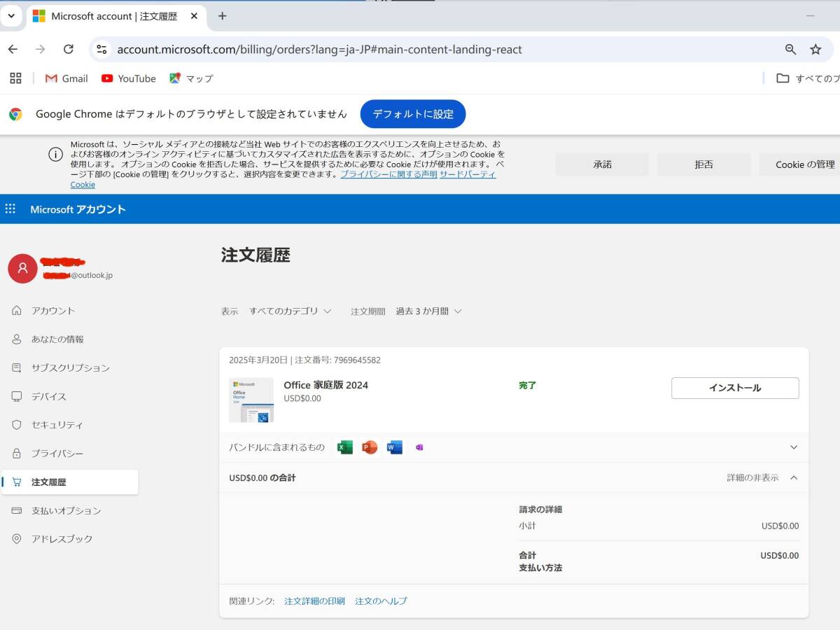840x630 pixels.
Task: Open the YouTube bookmark
Action: [128, 78]
